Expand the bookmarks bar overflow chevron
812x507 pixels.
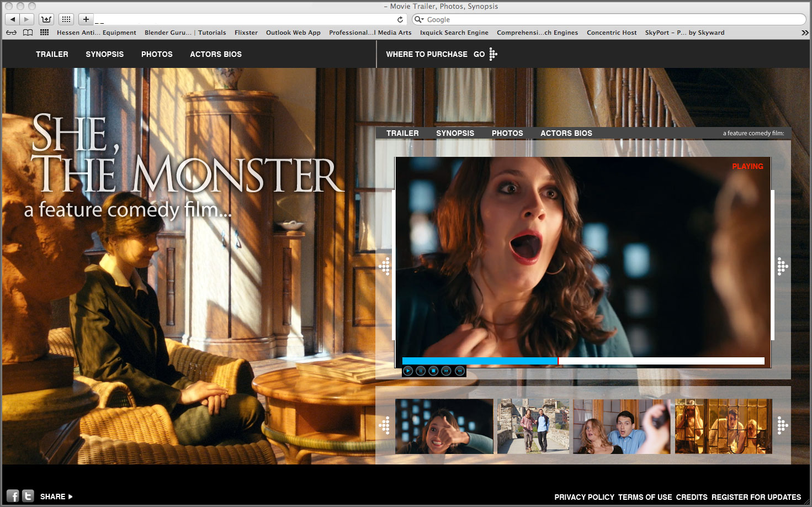pos(805,33)
